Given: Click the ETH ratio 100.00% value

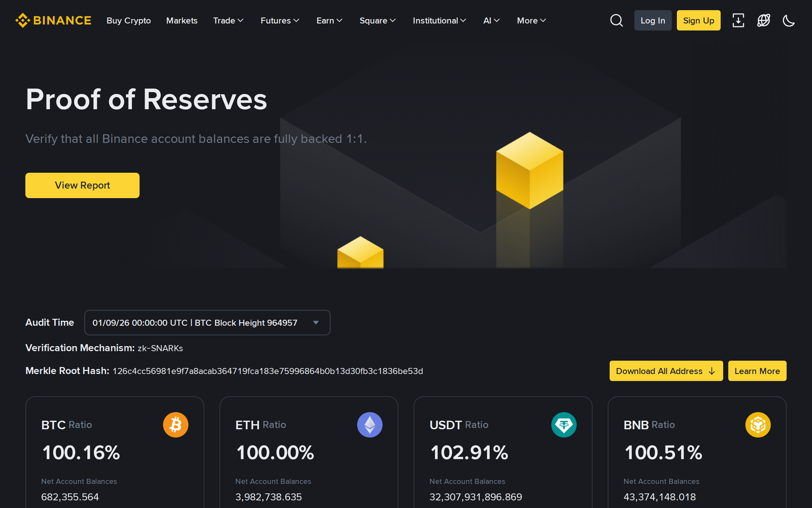Looking at the screenshot, I should pyautogui.click(x=275, y=452).
